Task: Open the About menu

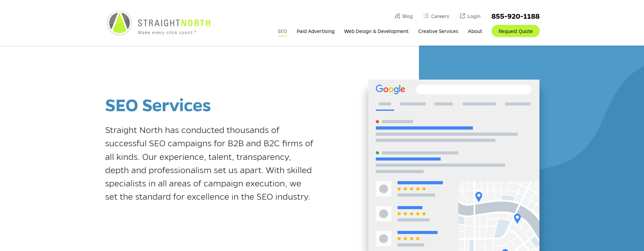Action: coord(475,31)
